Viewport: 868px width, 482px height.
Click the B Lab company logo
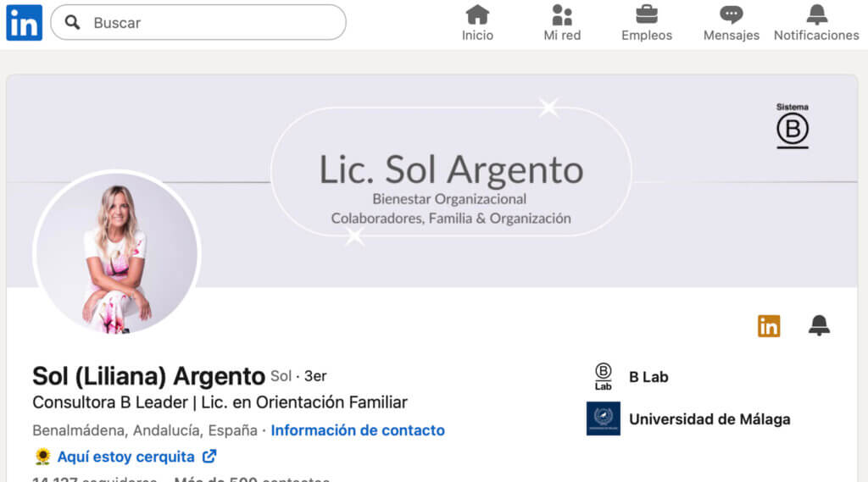603,376
